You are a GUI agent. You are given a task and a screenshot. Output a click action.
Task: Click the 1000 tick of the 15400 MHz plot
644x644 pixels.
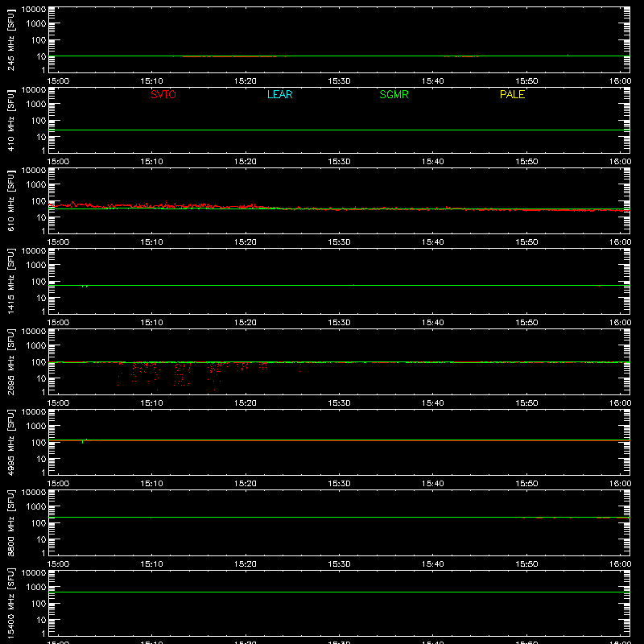36,587
